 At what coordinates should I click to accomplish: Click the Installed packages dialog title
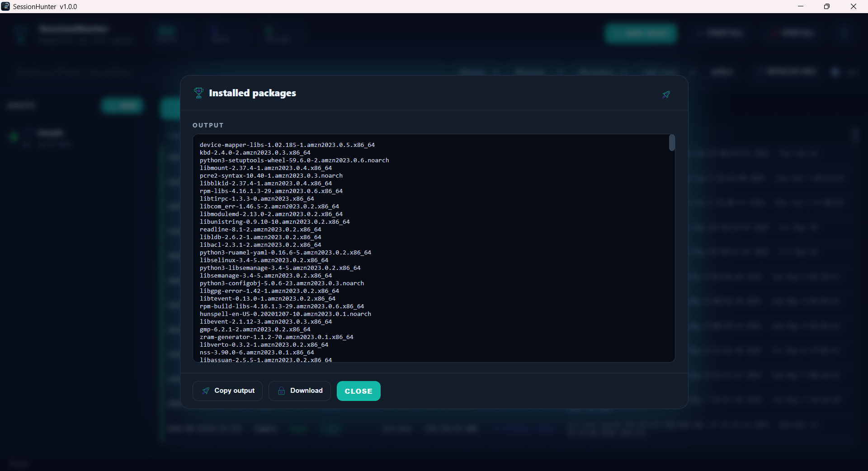tap(252, 93)
